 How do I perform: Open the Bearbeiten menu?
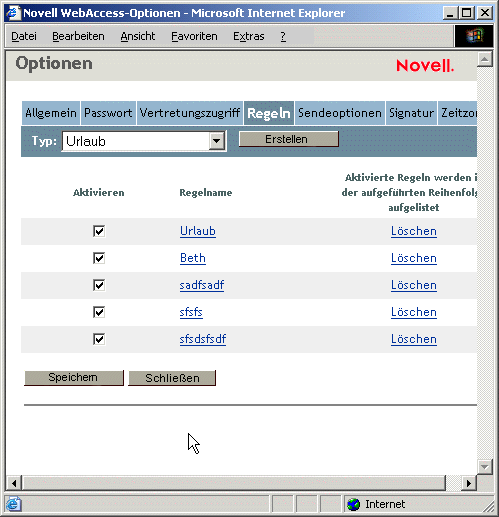click(78, 36)
